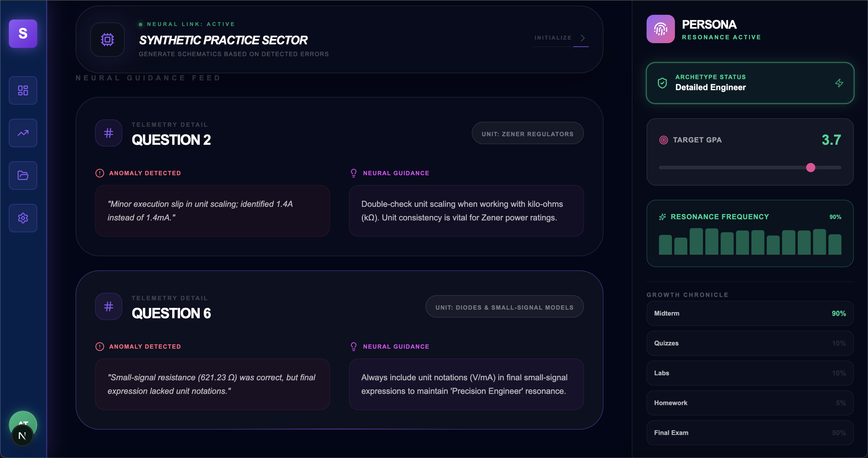Click lightning bolt in Archetype Status card
This screenshot has width=868, height=458.
pyautogui.click(x=839, y=83)
